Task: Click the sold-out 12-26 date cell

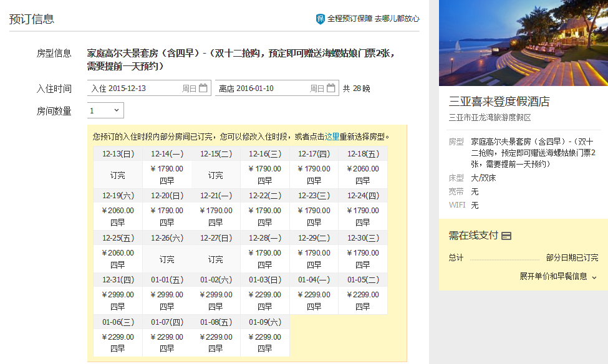Action: 167,259
